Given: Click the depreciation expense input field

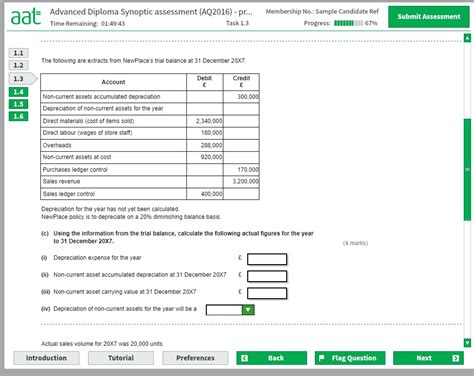Looking at the screenshot, I should [x=267, y=259].
